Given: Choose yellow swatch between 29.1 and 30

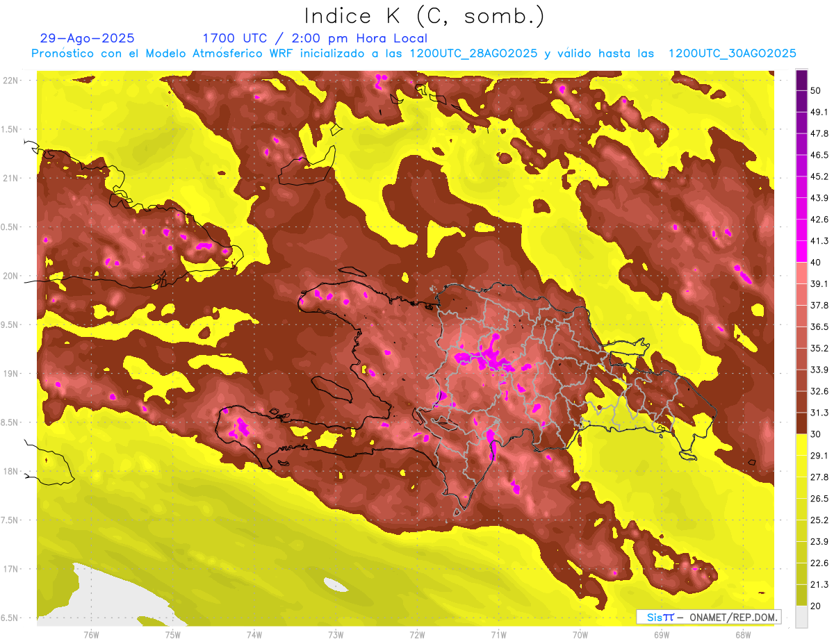Looking at the screenshot, I should click(x=801, y=445).
